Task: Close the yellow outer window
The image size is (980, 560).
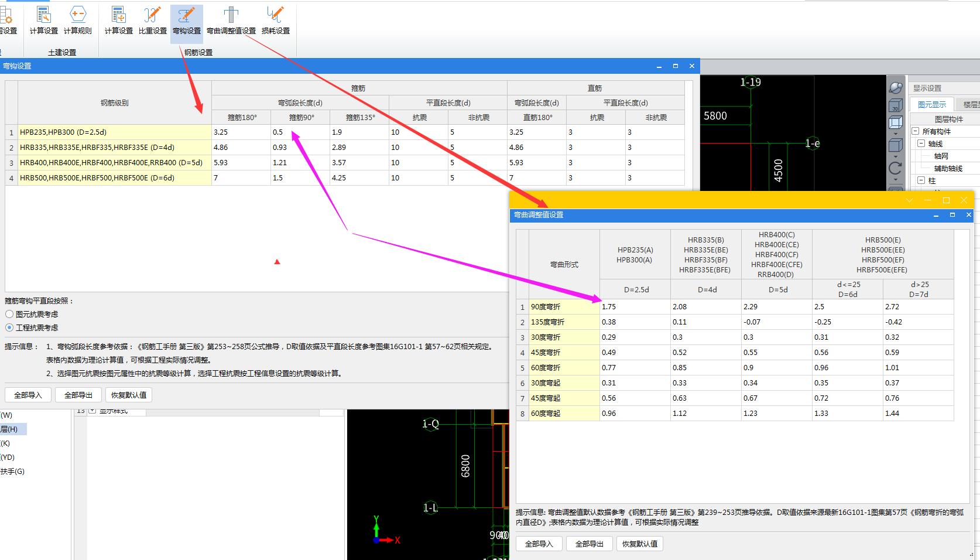Action: (964, 200)
